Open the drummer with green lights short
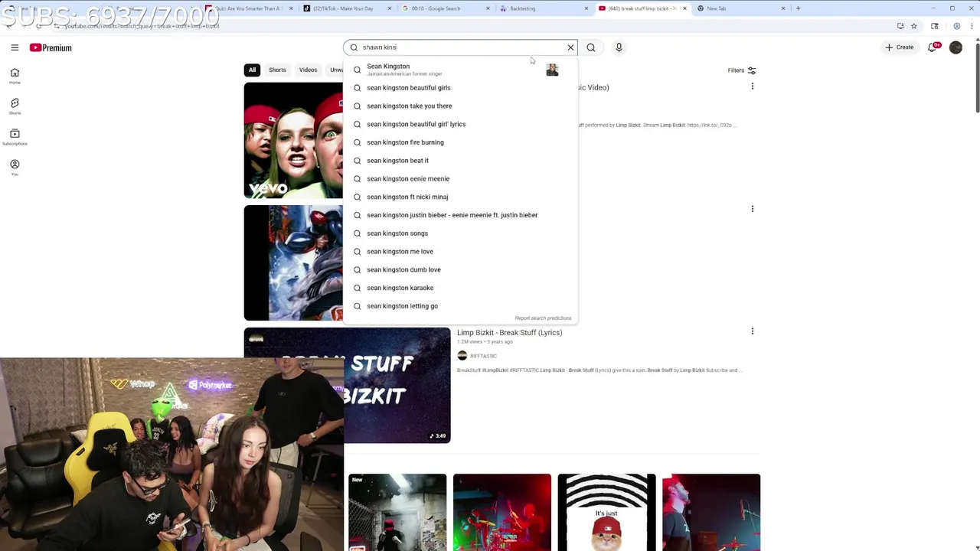This screenshot has height=551, width=980. (502, 512)
